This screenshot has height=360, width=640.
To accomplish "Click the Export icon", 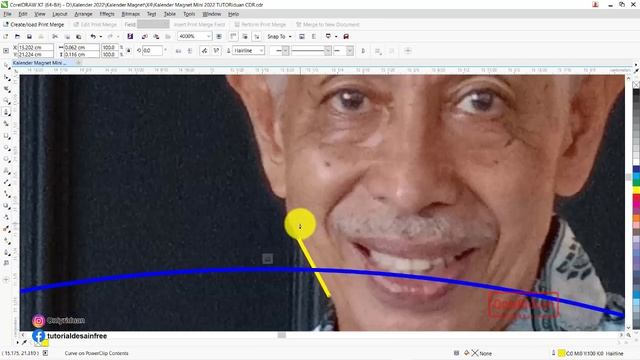I will pos(156,36).
